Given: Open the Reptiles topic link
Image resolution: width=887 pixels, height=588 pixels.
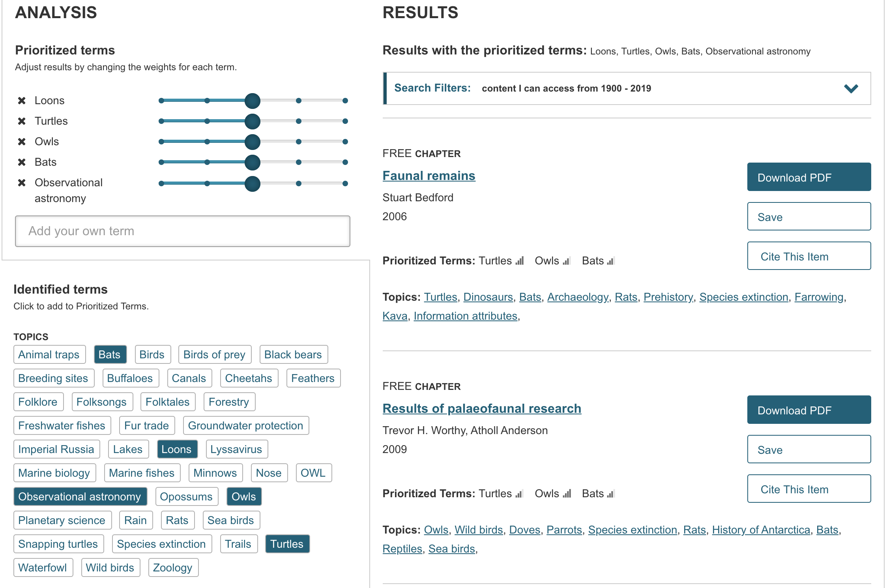Looking at the screenshot, I should [402, 549].
